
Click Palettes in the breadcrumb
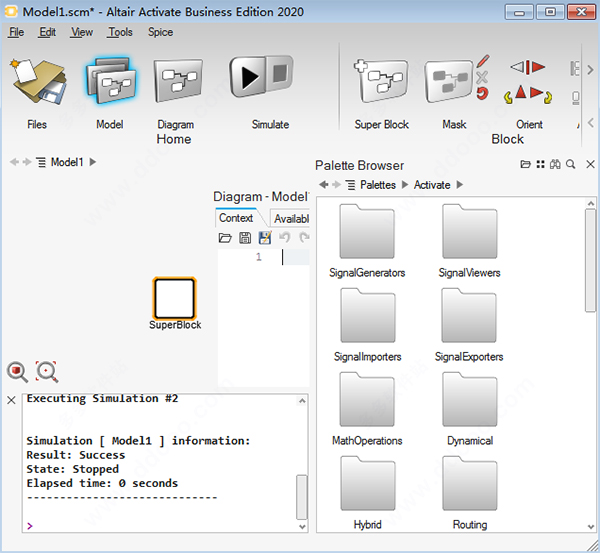[378, 185]
